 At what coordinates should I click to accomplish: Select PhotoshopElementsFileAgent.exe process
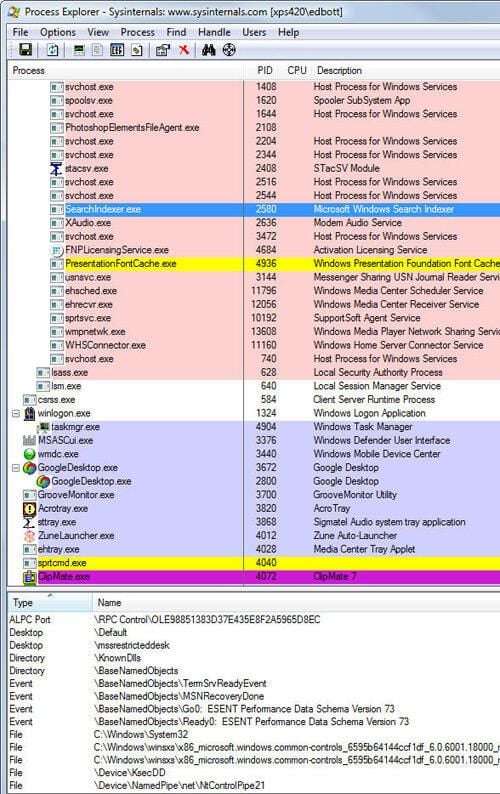coord(132,128)
